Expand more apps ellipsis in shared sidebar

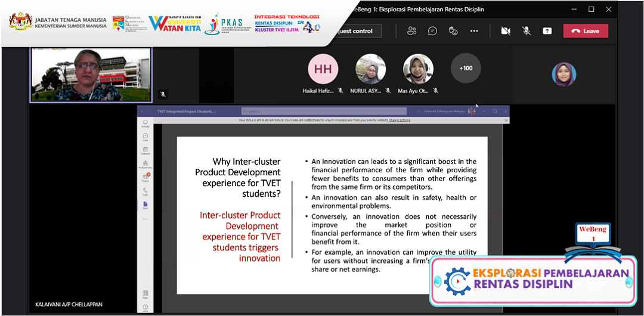point(145,219)
